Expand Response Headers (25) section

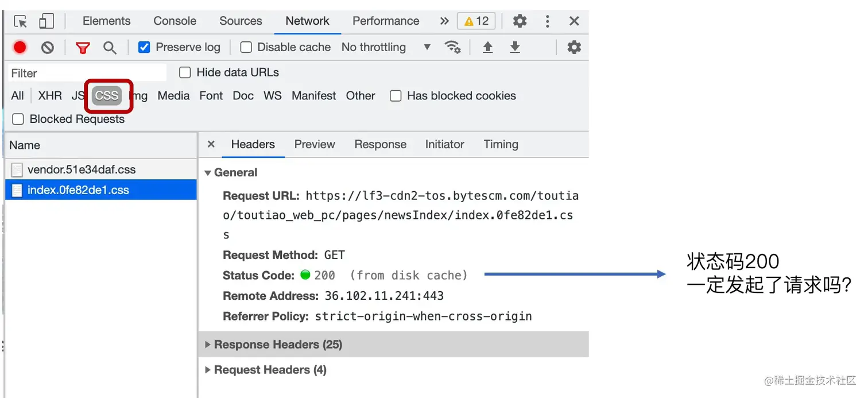[x=278, y=345]
